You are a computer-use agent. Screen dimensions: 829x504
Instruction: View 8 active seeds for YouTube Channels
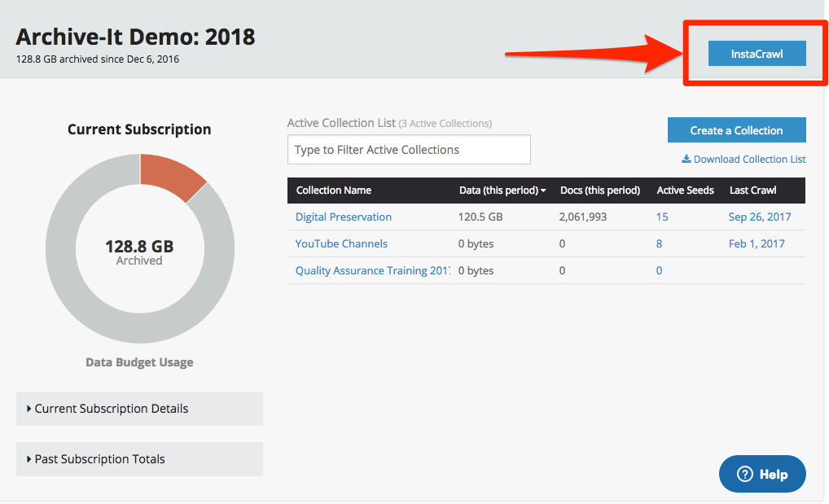(x=659, y=243)
